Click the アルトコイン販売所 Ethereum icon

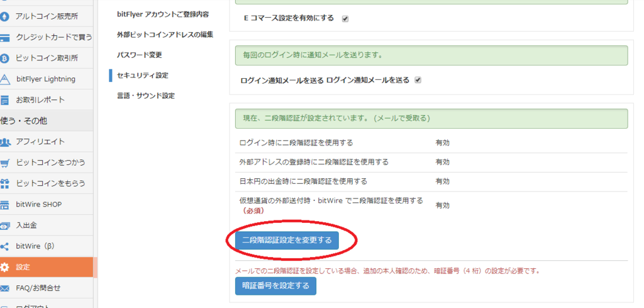click(5, 16)
